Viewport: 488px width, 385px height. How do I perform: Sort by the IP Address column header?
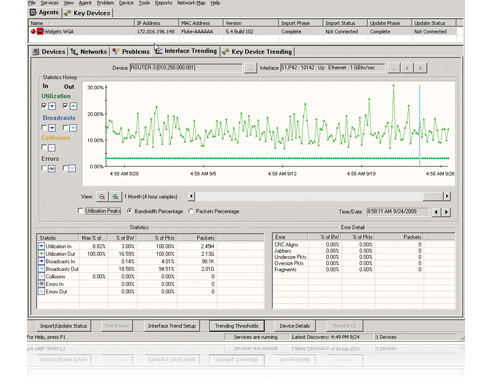coord(156,23)
